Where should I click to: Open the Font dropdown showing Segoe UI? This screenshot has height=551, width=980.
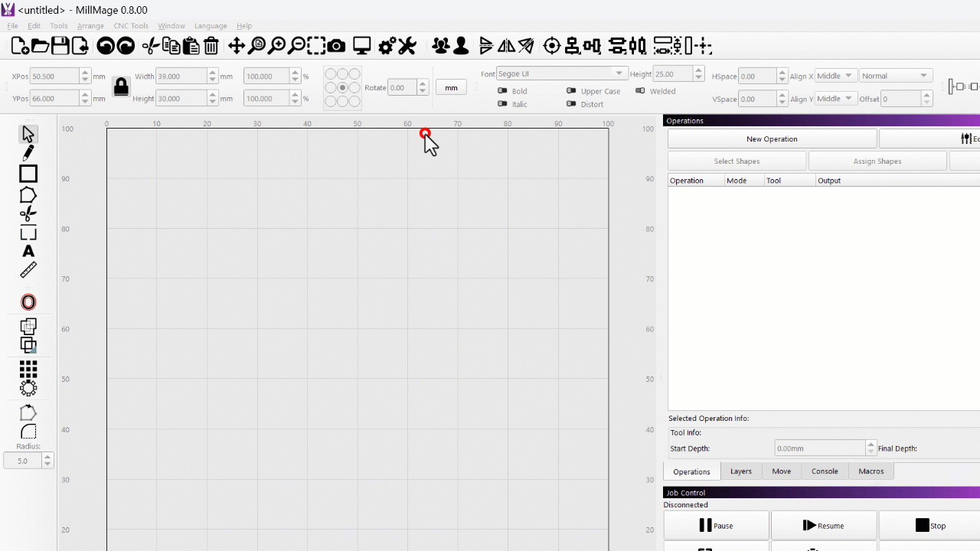[561, 73]
